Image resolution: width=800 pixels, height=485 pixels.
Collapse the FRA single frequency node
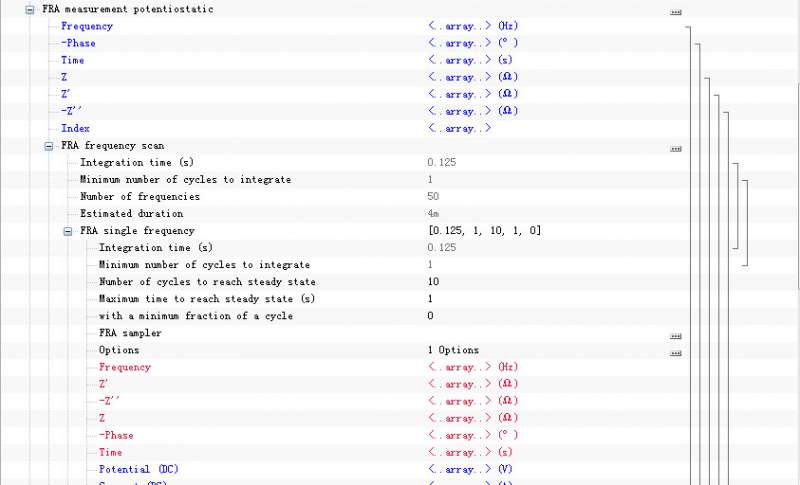pos(68,231)
